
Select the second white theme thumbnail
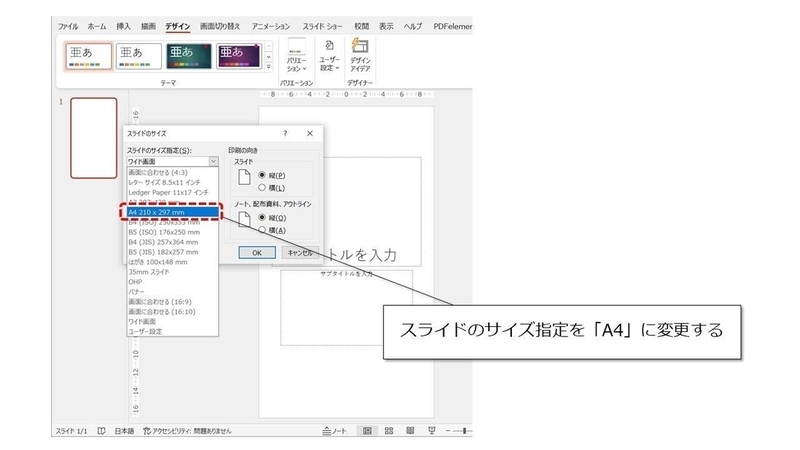pos(138,56)
